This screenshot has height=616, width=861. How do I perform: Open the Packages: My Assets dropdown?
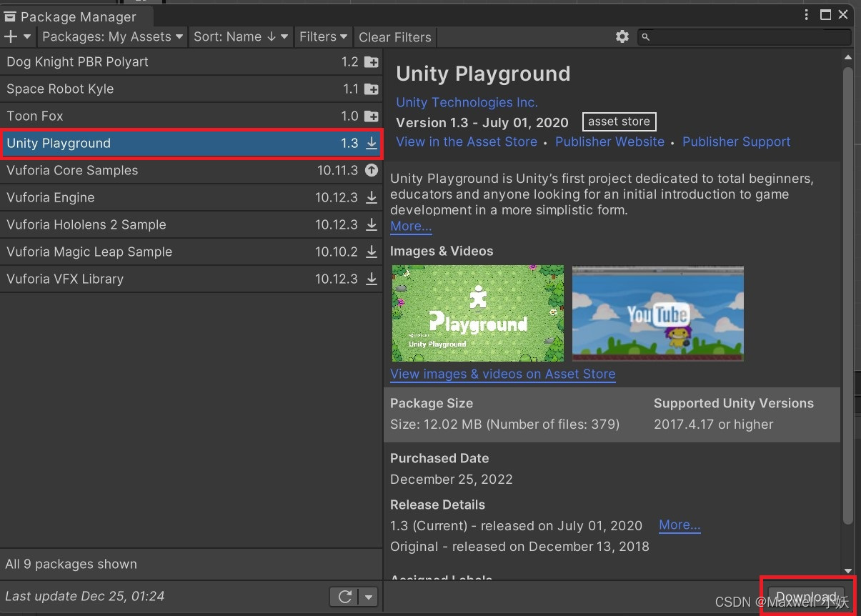point(113,36)
